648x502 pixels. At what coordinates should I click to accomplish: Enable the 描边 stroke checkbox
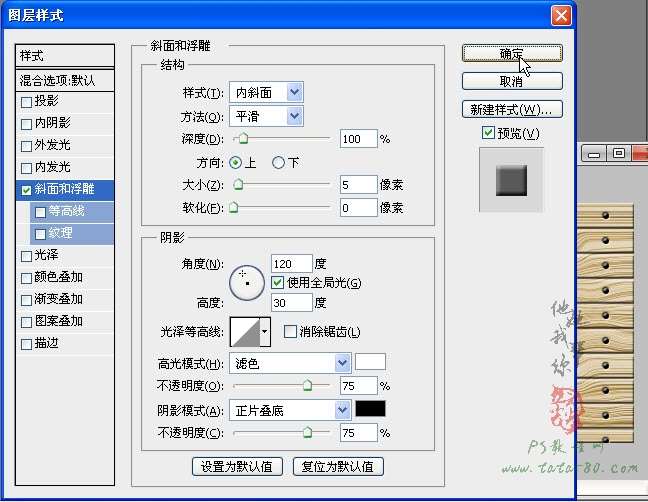coord(26,344)
